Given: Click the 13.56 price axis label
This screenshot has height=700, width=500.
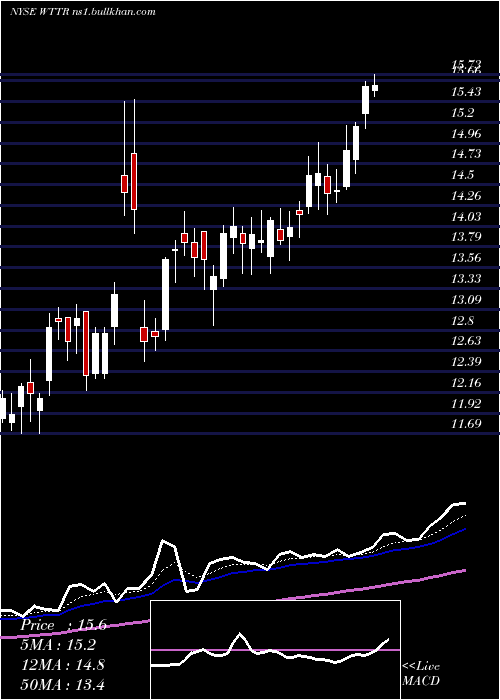Looking at the screenshot, I should tap(466, 258).
